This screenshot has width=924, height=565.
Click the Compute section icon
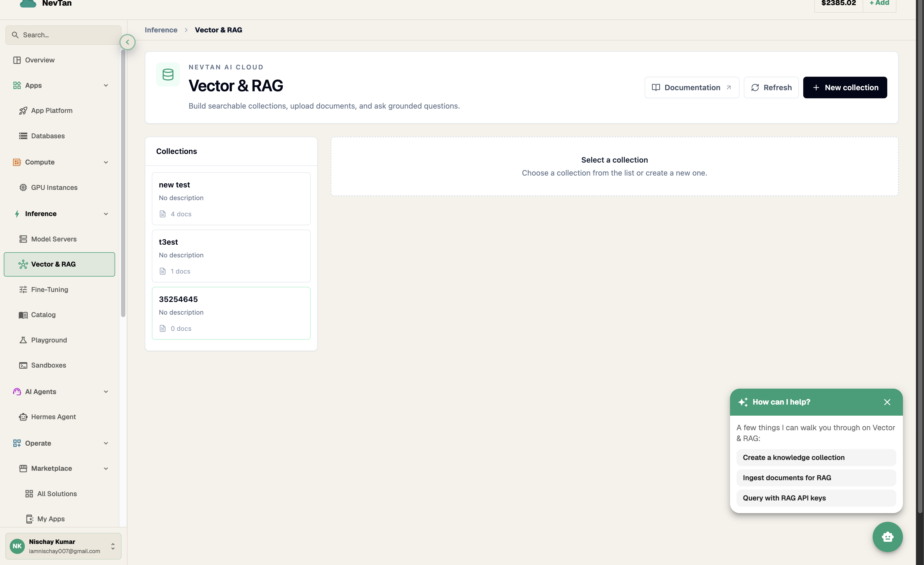pyautogui.click(x=17, y=162)
